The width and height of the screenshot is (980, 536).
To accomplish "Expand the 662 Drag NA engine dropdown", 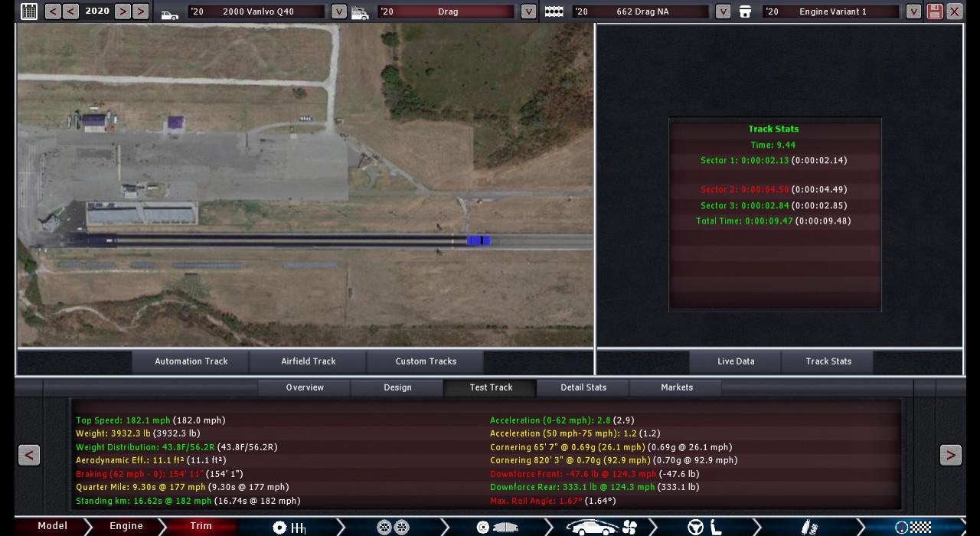I will [723, 11].
